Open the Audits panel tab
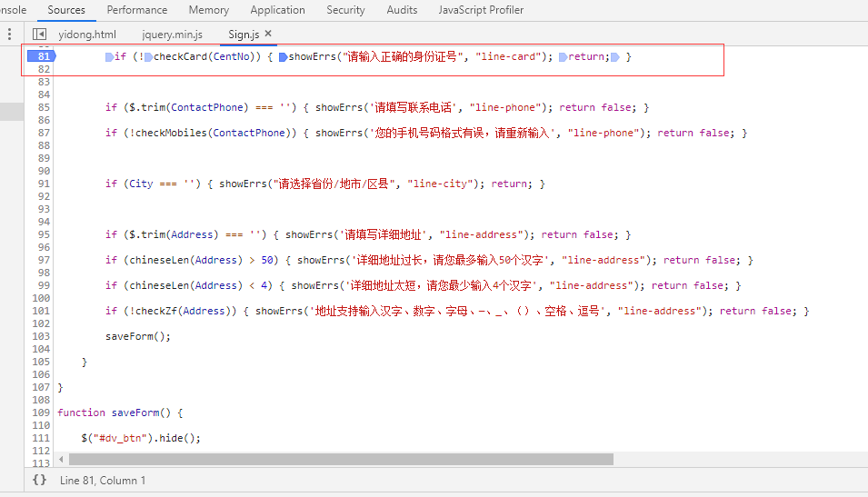 coord(402,10)
